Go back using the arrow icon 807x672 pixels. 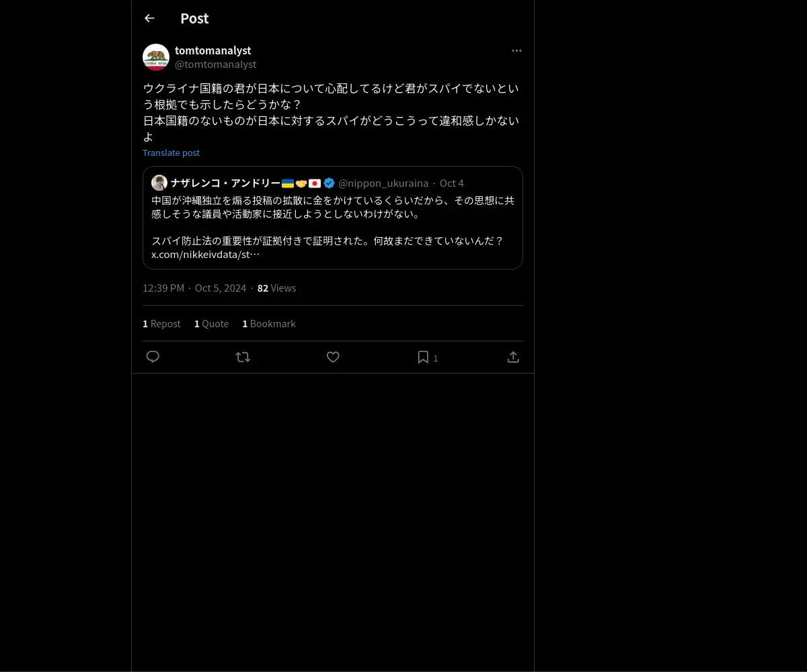pos(149,18)
